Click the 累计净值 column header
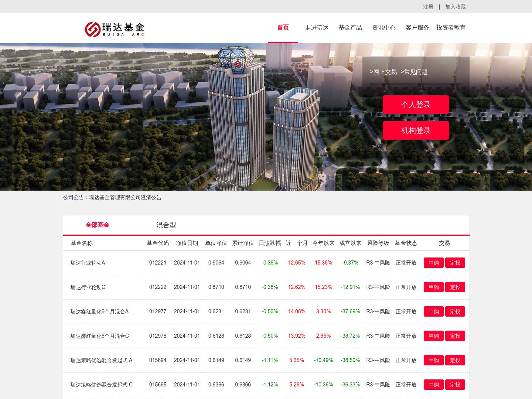 tap(243, 243)
